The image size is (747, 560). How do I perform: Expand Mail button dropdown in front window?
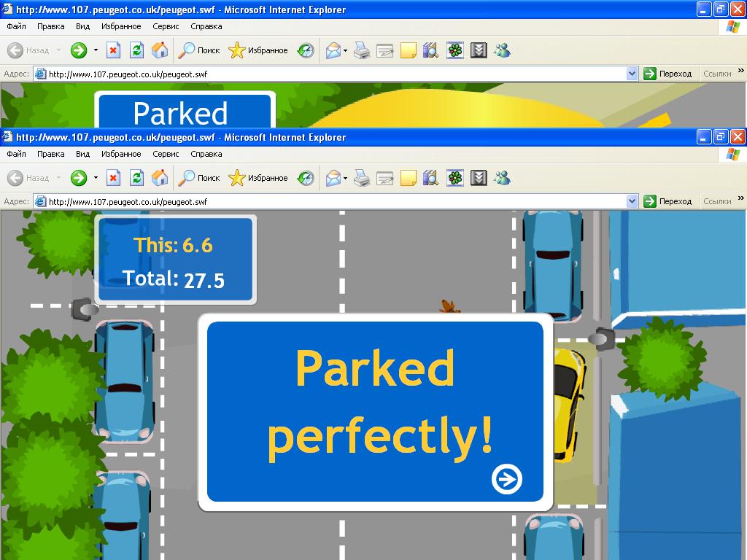tap(346, 178)
